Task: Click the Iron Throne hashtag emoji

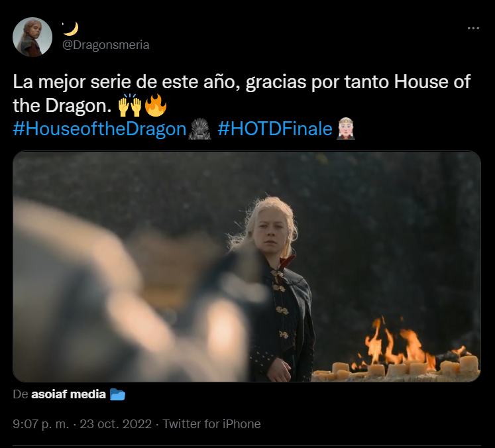Action: (199, 129)
